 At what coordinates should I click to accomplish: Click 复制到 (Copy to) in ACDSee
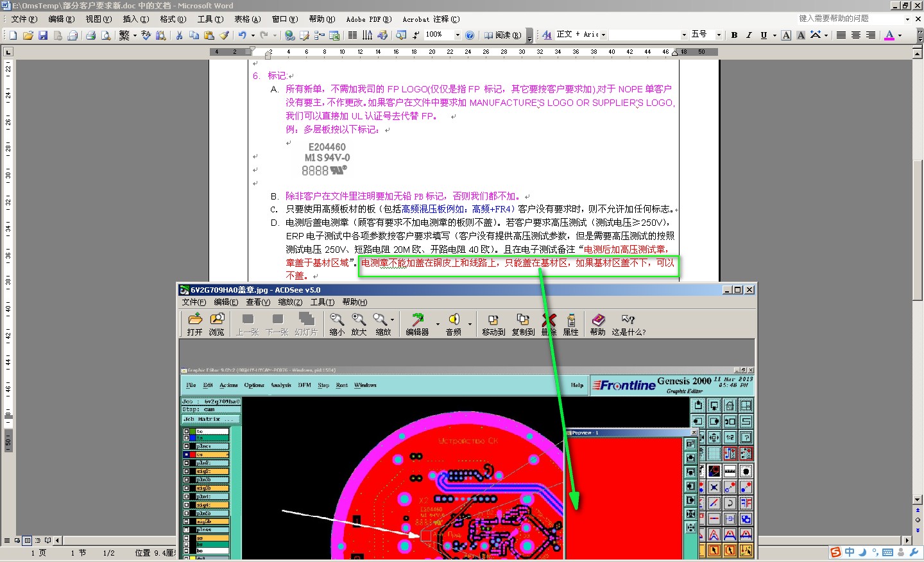coord(523,324)
